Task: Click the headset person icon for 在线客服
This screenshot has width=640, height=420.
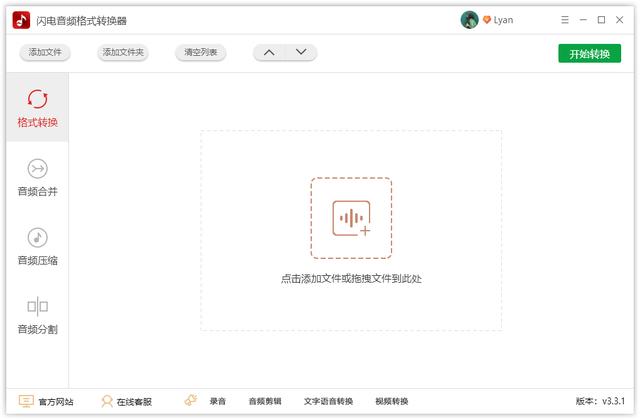Action: [x=107, y=401]
